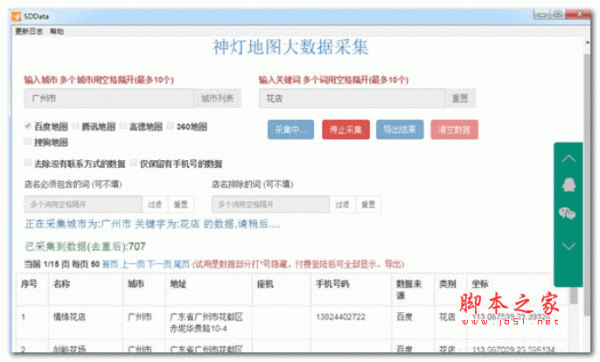Viewport: 600px width, 362px height.
Task: Click the 名称 column header
Action: pyautogui.click(x=62, y=284)
